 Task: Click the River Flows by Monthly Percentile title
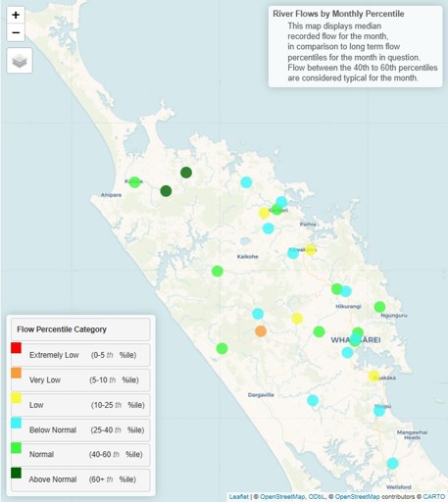338,14
